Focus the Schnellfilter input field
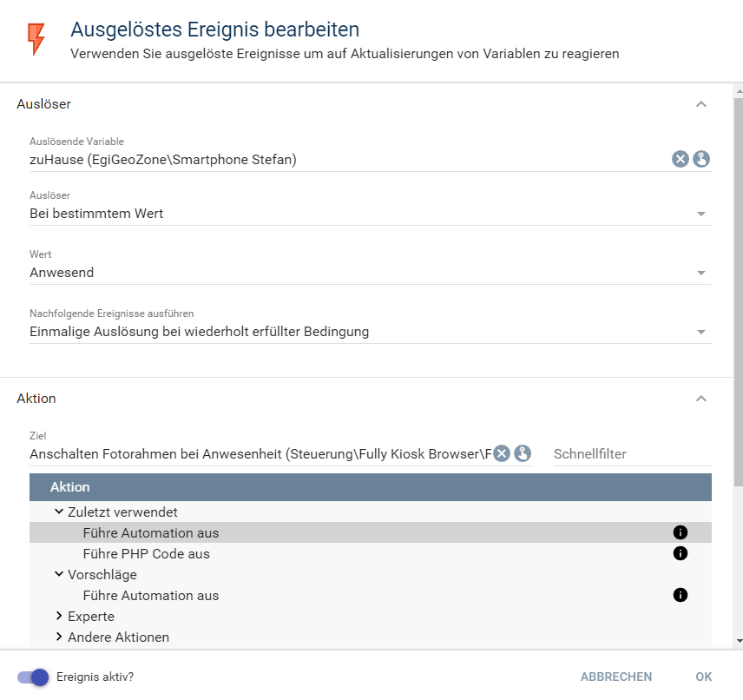 tap(632, 454)
